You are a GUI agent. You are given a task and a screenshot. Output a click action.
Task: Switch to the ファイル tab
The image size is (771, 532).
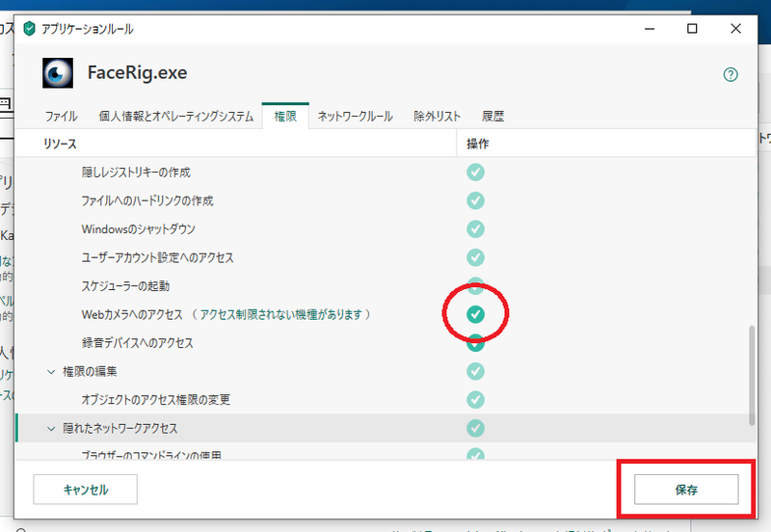point(62,116)
